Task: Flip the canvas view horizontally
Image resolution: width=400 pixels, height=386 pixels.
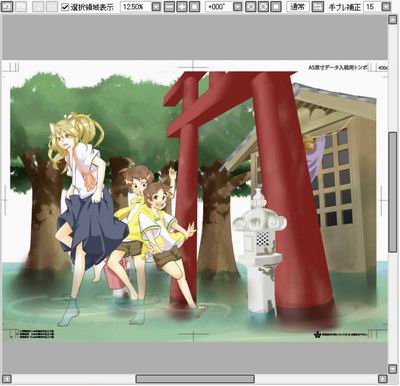Action: pos(318,7)
